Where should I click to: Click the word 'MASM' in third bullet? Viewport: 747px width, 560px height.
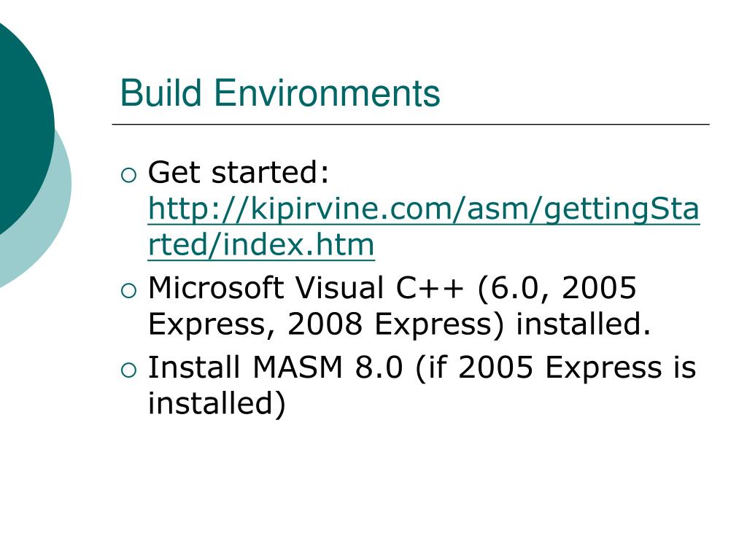[x=298, y=367]
